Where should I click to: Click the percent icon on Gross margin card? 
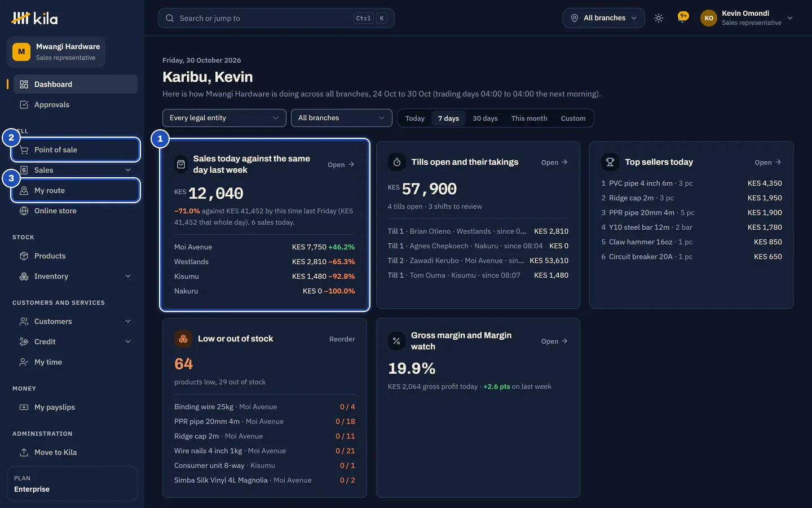[x=396, y=341]
